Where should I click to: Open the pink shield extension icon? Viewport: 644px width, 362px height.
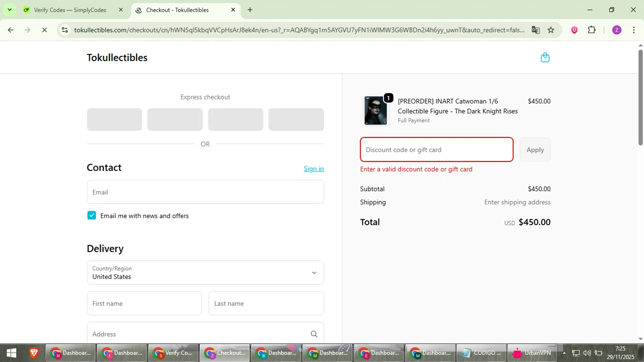point(574,30)
